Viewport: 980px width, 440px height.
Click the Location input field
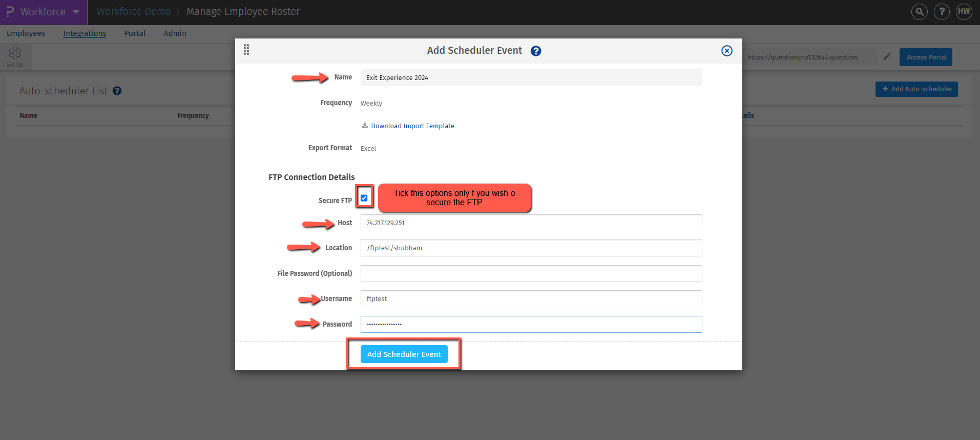531,248
